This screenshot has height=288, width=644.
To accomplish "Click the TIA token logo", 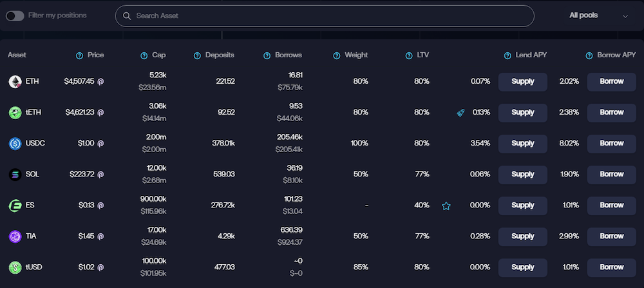I will click(15, 236).
